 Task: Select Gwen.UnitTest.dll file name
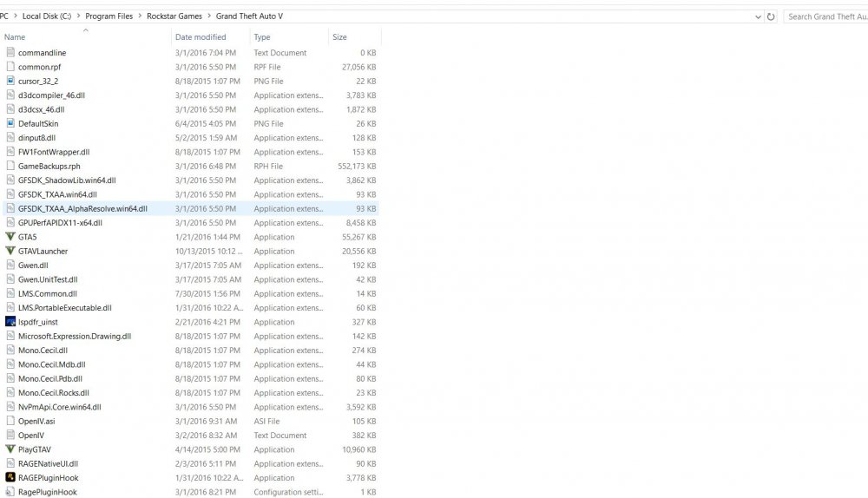point(48,279)
